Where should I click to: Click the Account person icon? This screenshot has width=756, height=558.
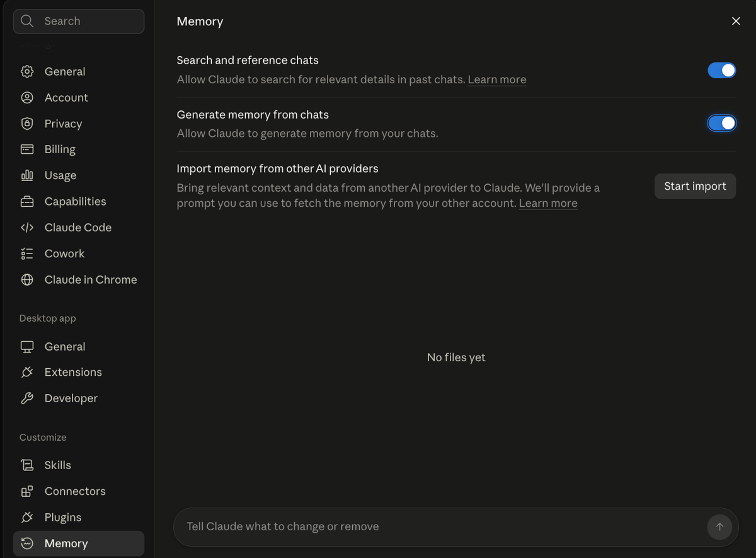[27, 98]
